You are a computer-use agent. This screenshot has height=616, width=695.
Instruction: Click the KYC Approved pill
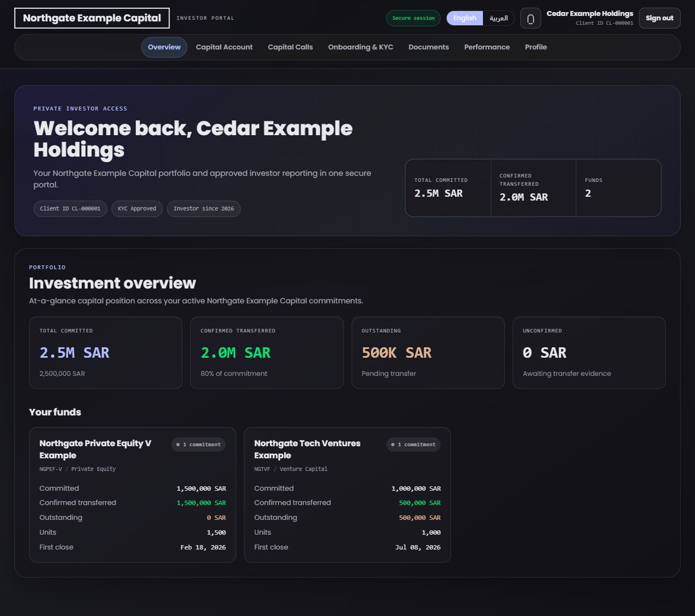click(137, 208)
